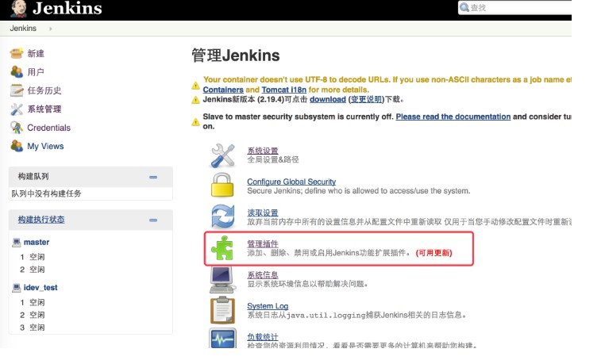Expand the breadcrumb arrow next to Jenkins

click(x=51, y=29)
